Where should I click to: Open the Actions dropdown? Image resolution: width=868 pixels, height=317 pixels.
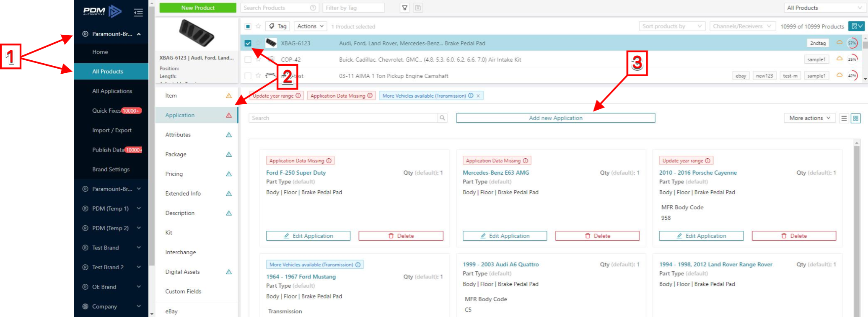point(311,26)
